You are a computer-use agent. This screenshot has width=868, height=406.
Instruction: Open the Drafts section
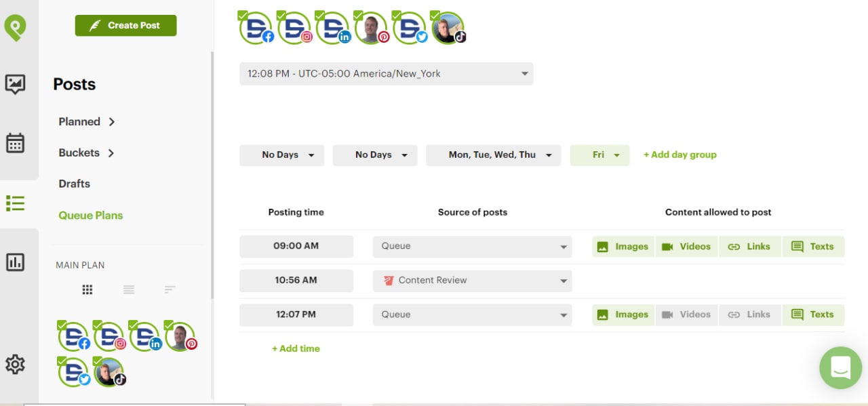click(x=74, y=184)
